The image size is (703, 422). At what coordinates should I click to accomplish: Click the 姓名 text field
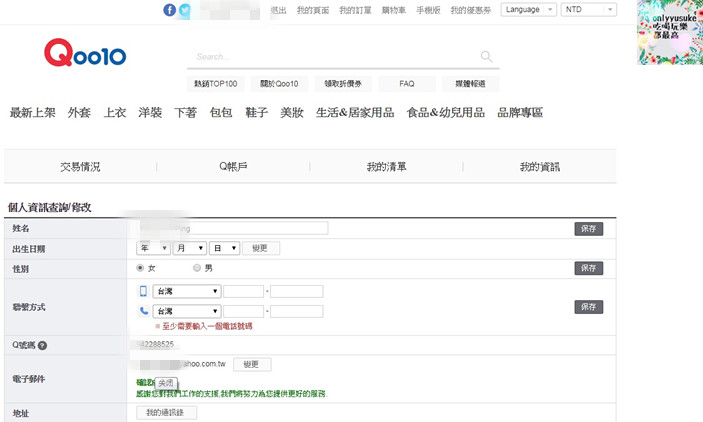[232, 228]
